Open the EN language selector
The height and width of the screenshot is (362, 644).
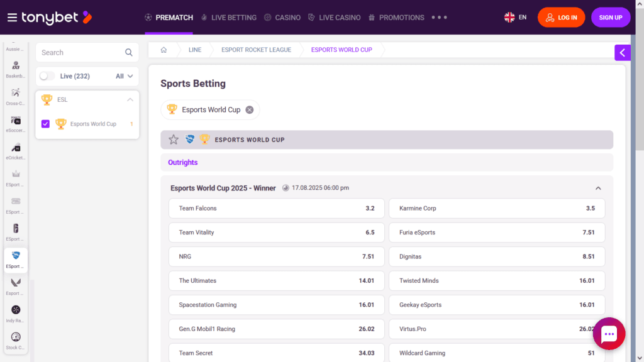coord(516,18)
